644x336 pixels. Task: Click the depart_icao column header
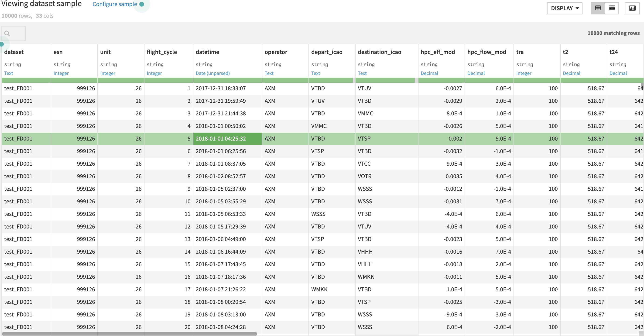[x=327, y=52]
